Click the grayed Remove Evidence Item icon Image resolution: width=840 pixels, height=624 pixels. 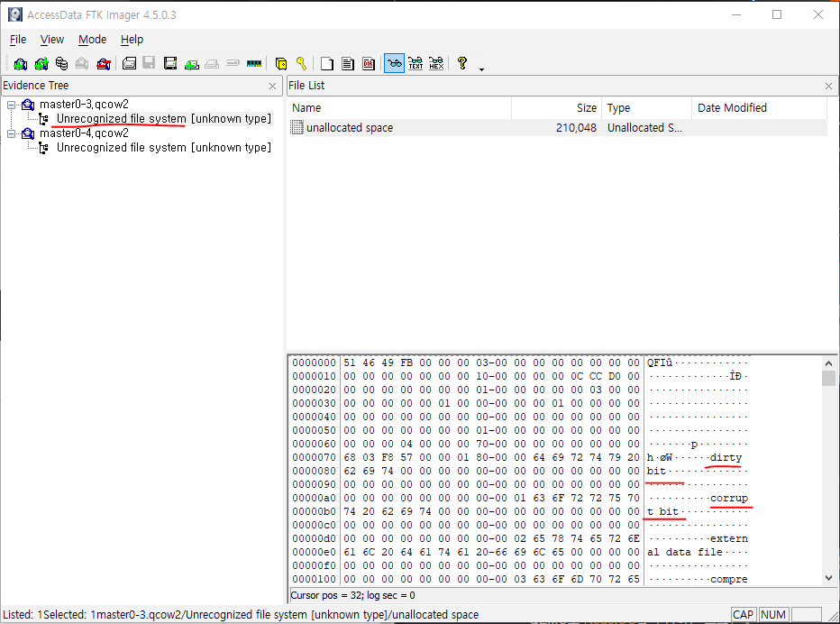pyautogui.click(x=82, y=64)
